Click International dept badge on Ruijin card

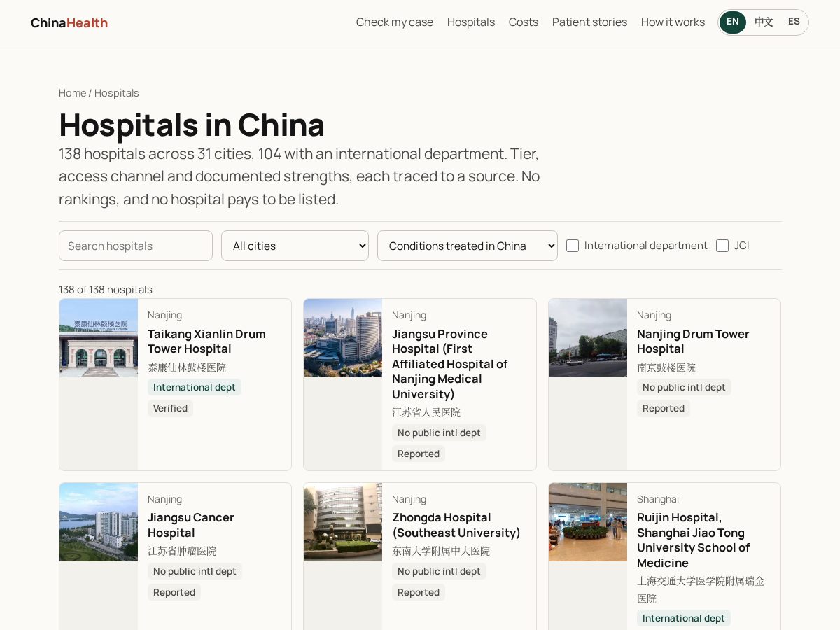click(684, 618)
